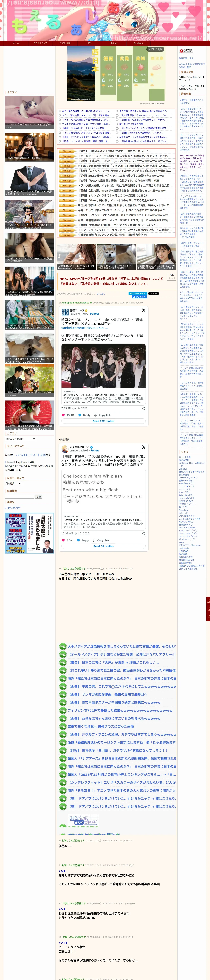210x980 pixels.
Task: Open the マスコミ category link
Action: 101,294
